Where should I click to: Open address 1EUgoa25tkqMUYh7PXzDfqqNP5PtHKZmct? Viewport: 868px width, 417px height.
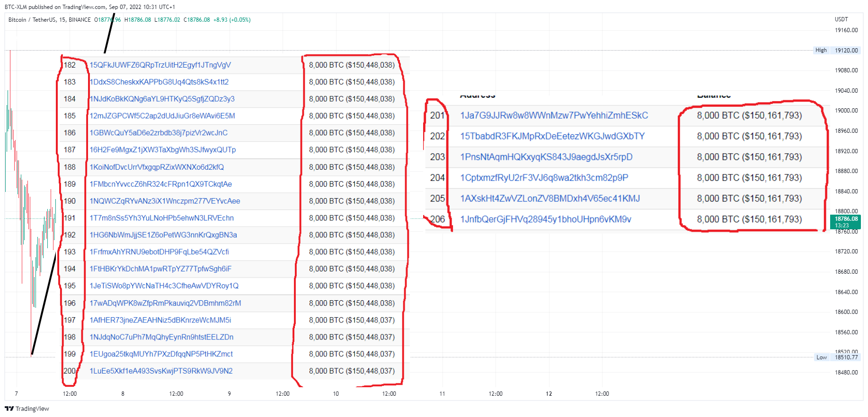(161, 354)
